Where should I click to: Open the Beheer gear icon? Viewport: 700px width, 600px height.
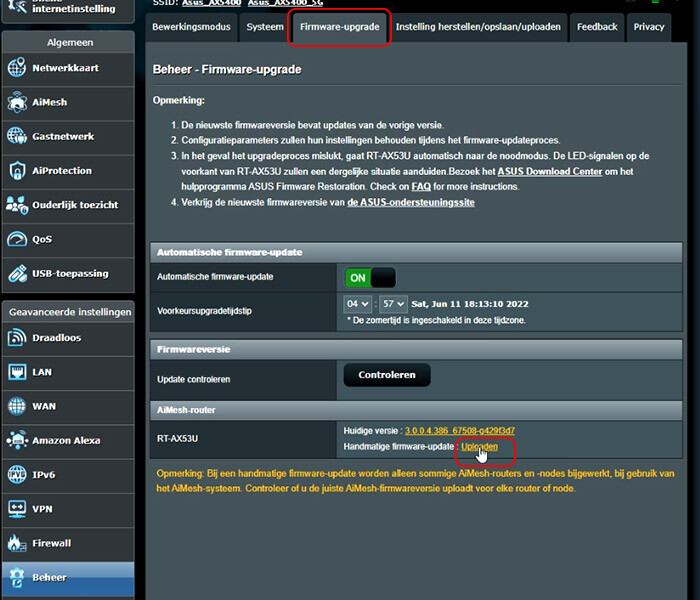click(x=17, y=577)
